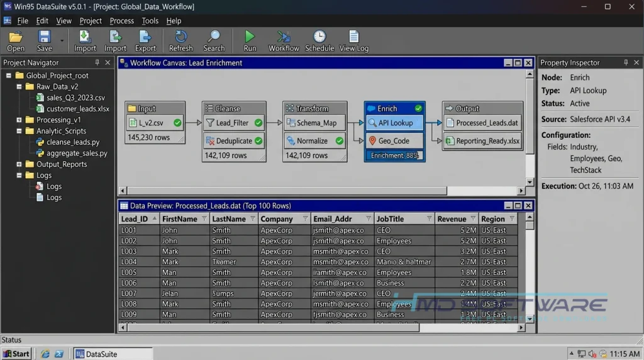This screenshot has width=644, height=360.
Task: Collapse the Raw_Data_v2 folder
Action: pos(19,87)
